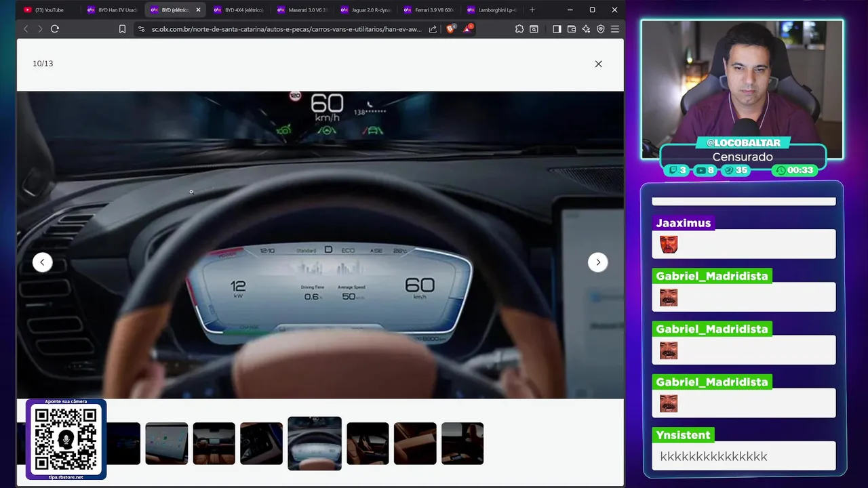Open the browser hamburger menu
This screenshot has width=868, height=488.
[615, 29]
